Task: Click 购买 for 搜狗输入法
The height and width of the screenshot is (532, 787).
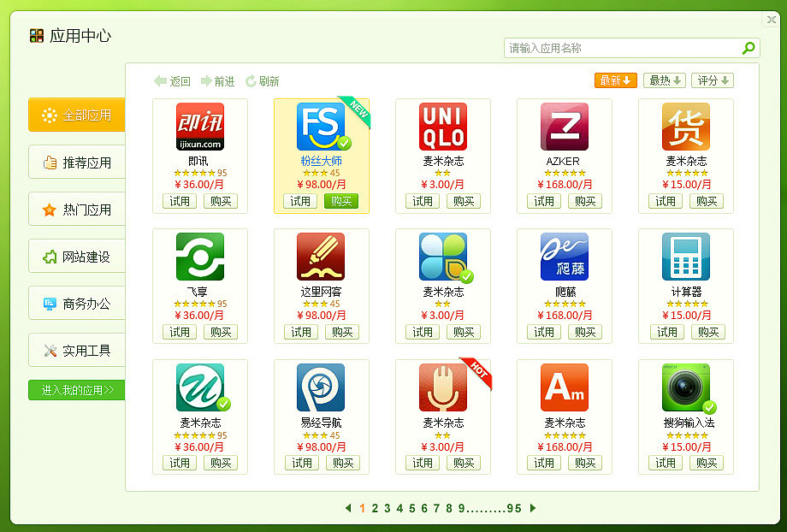Action: pyautogui.click(x=707, y=463)
